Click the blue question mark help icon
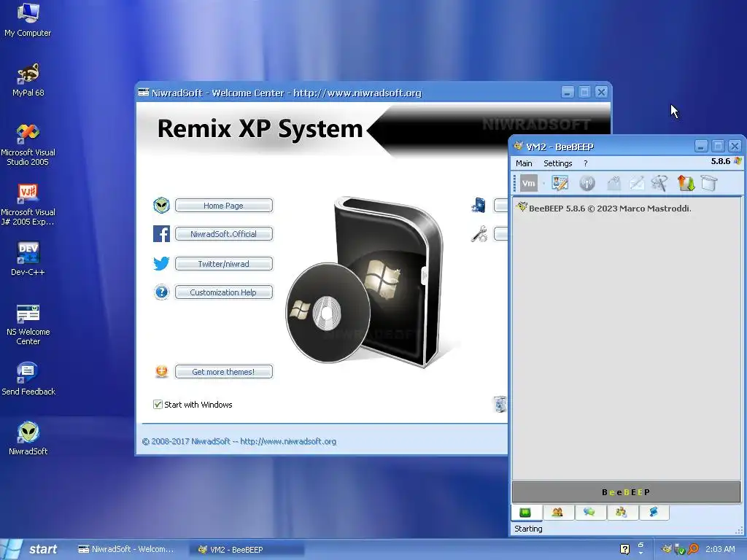Screen dimensions: 747x560 click(x=161, y=292)
